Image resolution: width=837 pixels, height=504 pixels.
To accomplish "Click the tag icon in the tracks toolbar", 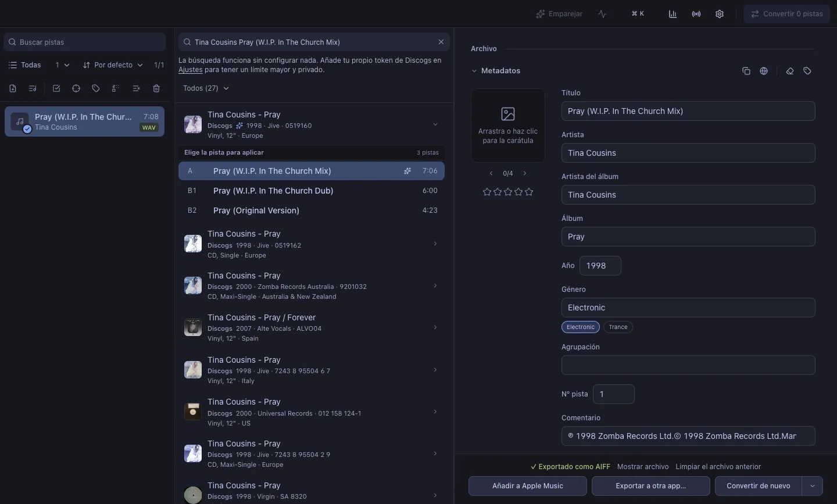I will point(96,88).
